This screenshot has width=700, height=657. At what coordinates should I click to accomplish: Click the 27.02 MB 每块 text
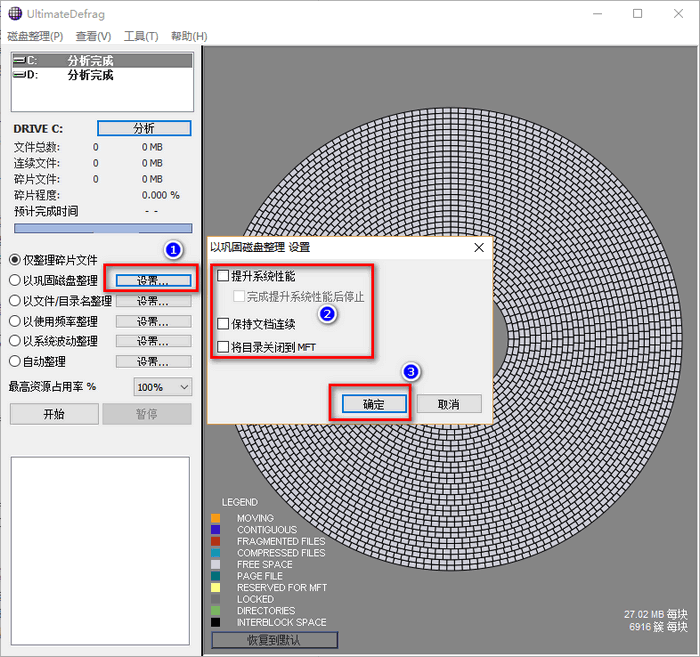click(x=656, y=615)
